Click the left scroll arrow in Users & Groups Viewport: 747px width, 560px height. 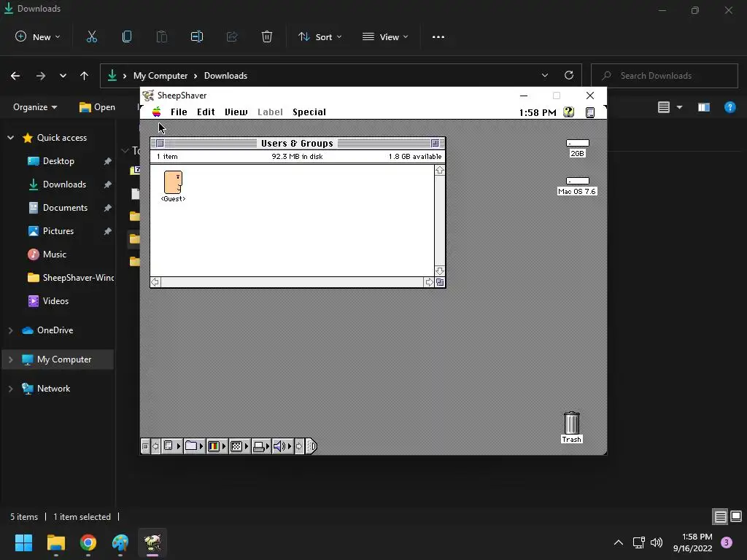coord(155,282)
